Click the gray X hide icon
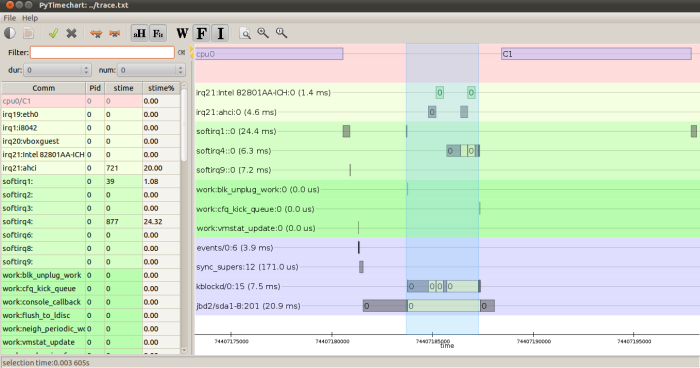 point(71,33)
